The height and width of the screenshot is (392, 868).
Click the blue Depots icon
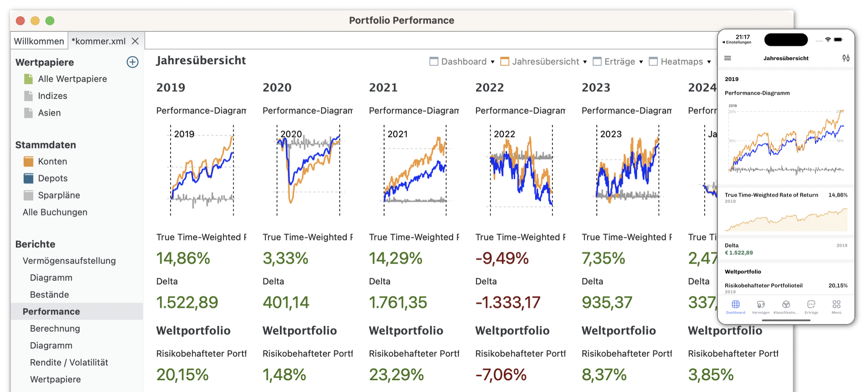[x=29, y=178]
